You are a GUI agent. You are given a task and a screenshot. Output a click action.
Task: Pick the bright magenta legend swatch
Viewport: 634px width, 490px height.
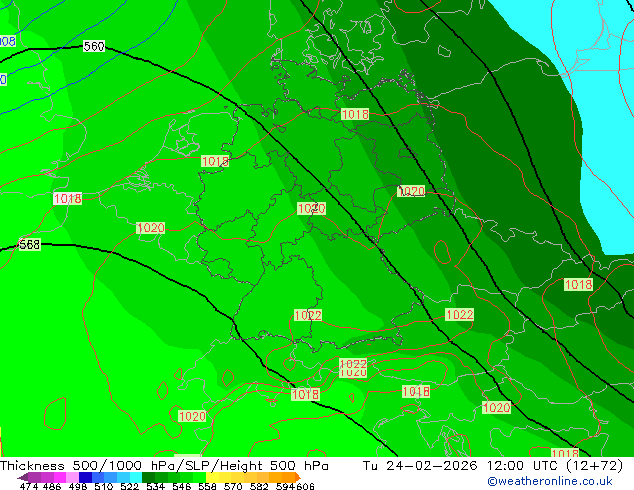(60, 477)
